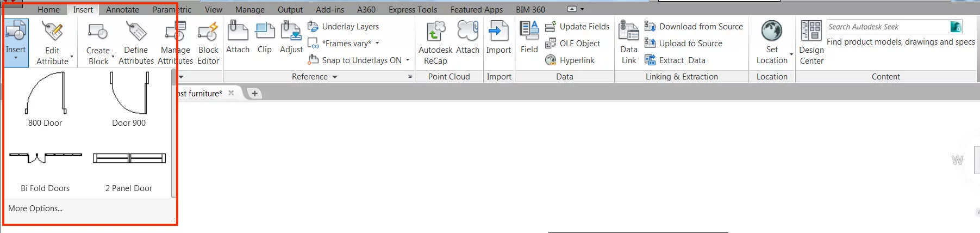This screenshot has height=233, width=980.
Task: Open the Edit Attribute dropdown arrow
Action: coord(71,56)
